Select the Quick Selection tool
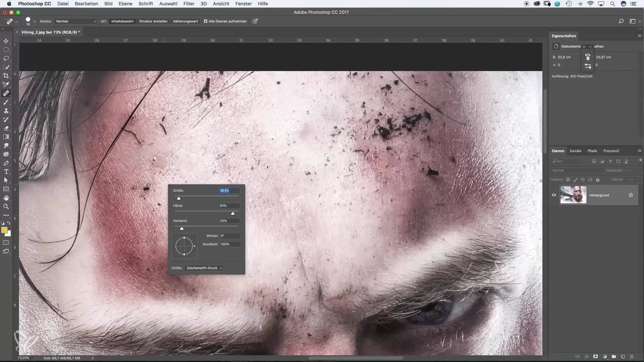Image resolution: width=644 pixels, height=362 pixels. (6, 67)
